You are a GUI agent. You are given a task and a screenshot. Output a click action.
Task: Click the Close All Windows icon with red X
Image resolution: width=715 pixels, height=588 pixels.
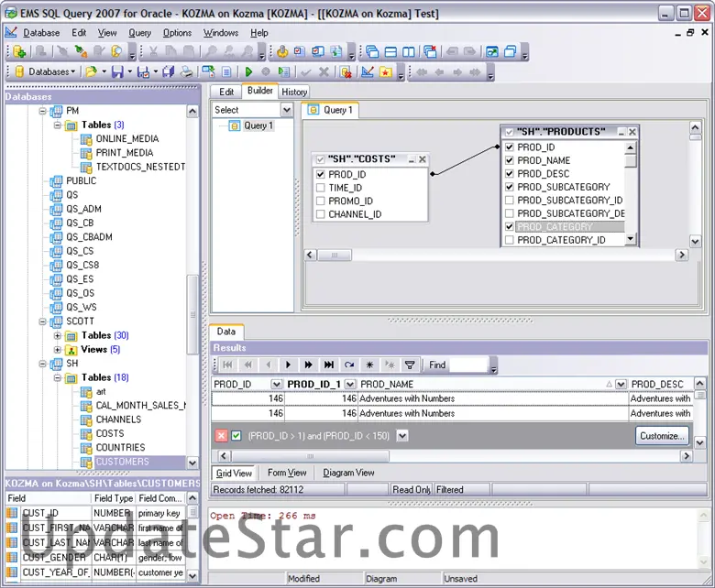tap(430, 52)
